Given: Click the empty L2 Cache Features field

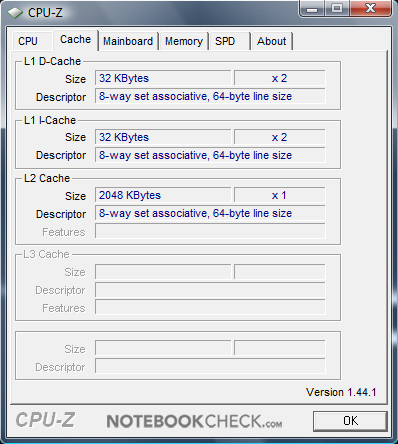Looking at the screenshot, I should click(210, 231).
